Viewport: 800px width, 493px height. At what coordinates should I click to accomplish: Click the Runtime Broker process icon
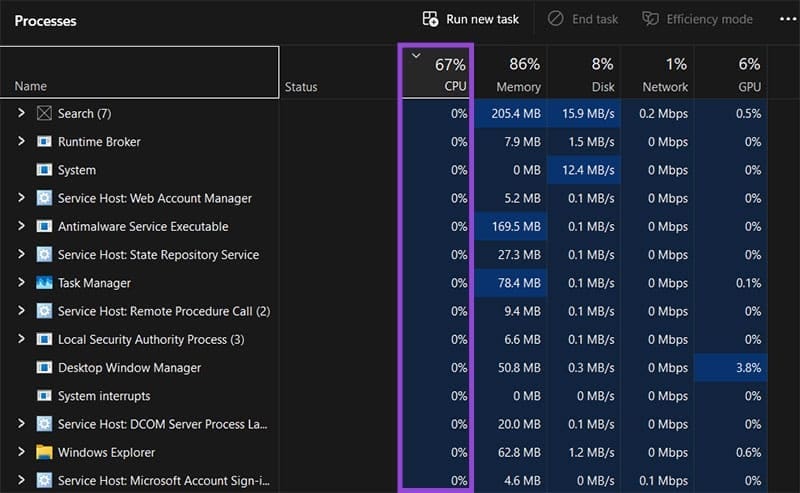pos(44,142)
